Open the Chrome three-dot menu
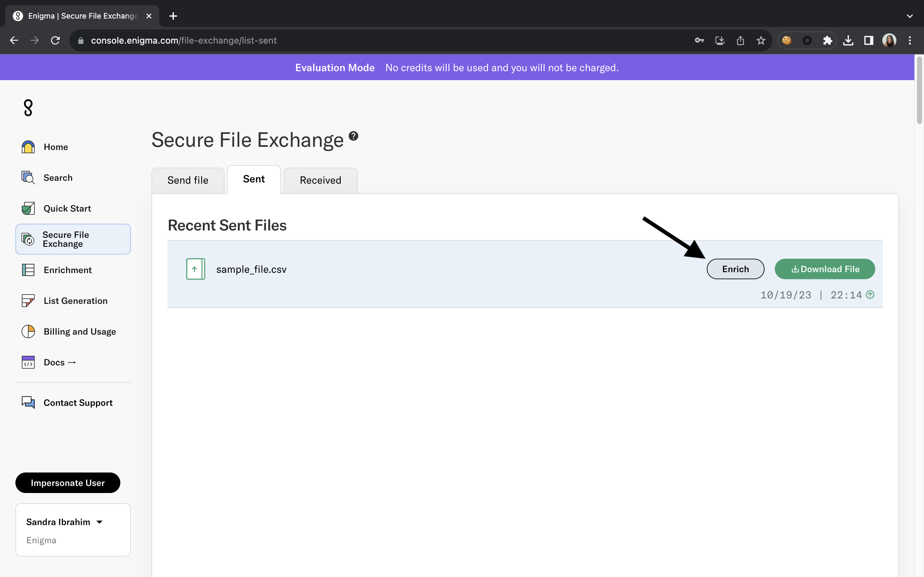Image resolution: width=924 pixels, height=577 pixels. [x=910, y=40]
